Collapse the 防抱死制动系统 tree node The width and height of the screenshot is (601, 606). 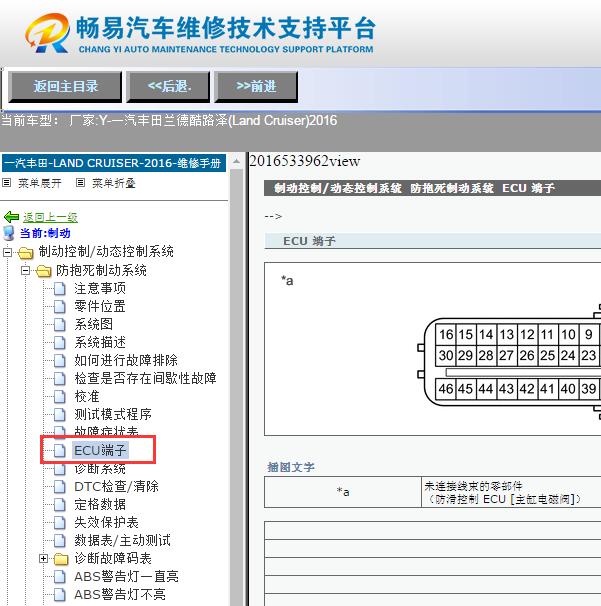[26, 271]
